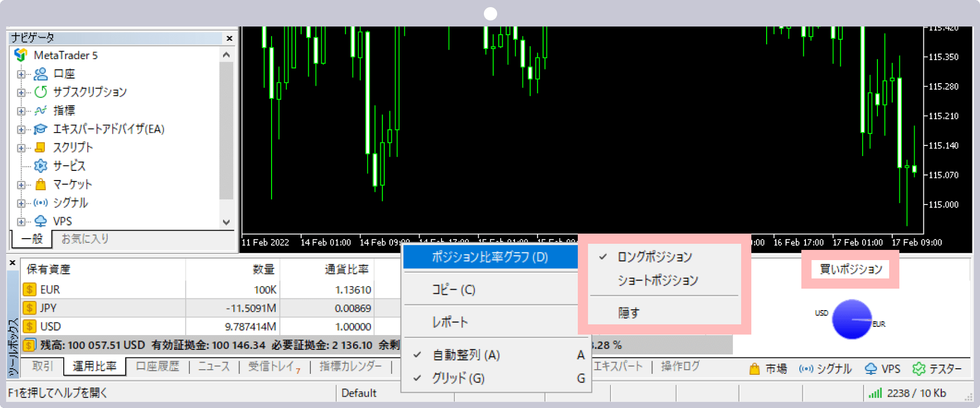Image resolution: width=980 pixels, height=408 pixels.
Task: Toggle 自動整列 (A) auto arrange
Action: tap(497, 355)
